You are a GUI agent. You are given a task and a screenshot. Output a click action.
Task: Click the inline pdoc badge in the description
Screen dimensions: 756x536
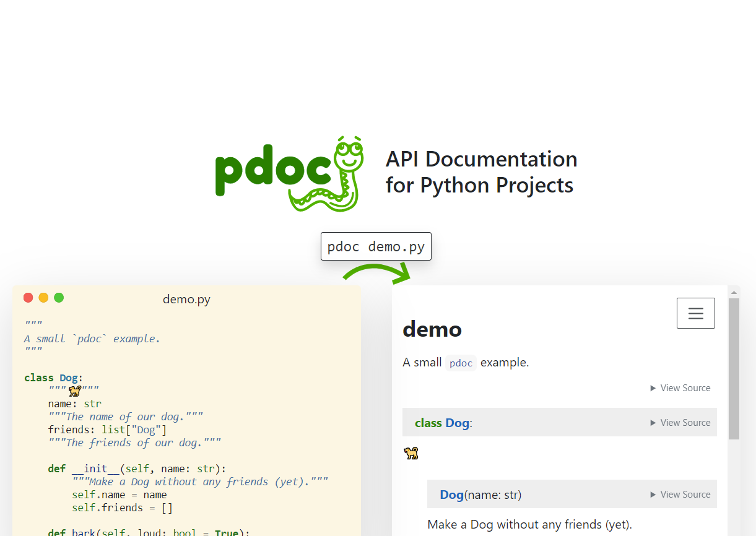click(x=461, y=363)
